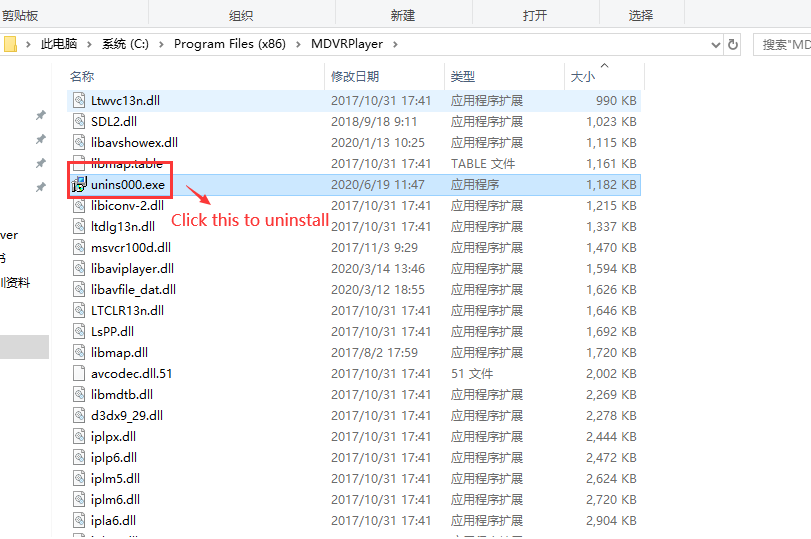Select the libavshowex.dll file
Viewport: 811px width, 539px height.
(134, 143)
